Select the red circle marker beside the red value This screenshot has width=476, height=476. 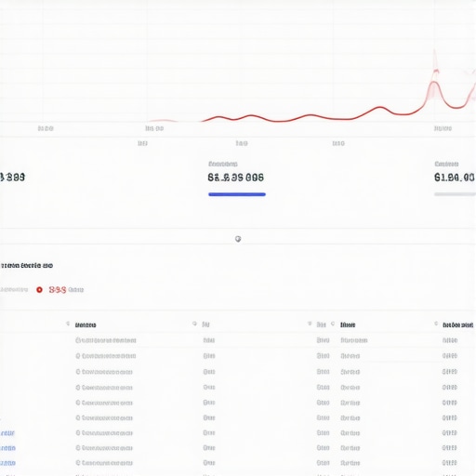pyautogui.click(x=39, y=290)
